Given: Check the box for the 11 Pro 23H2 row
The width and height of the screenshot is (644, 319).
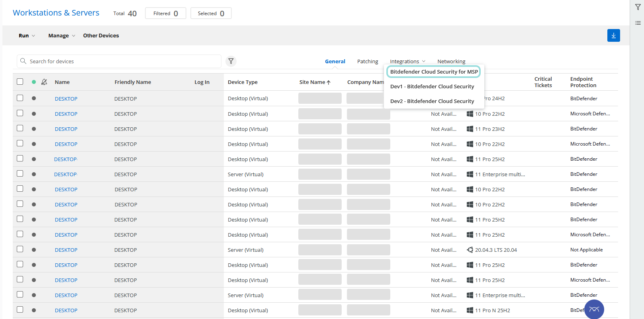Looking at the screenshot, I should [x=20, y=128].
